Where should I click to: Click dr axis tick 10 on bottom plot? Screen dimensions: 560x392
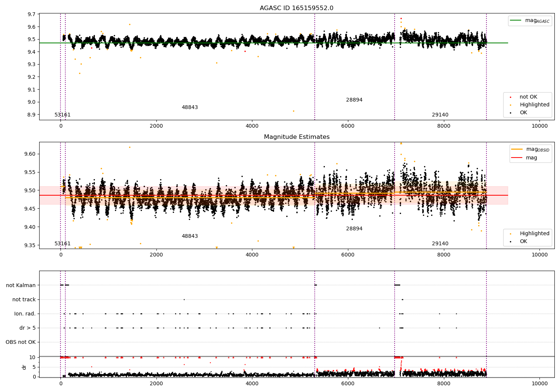click(x=32, y=358)
